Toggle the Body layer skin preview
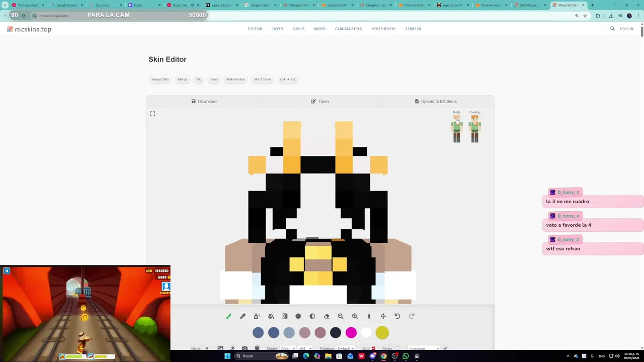Screen dimensions: 644x362 coord(457,129)
